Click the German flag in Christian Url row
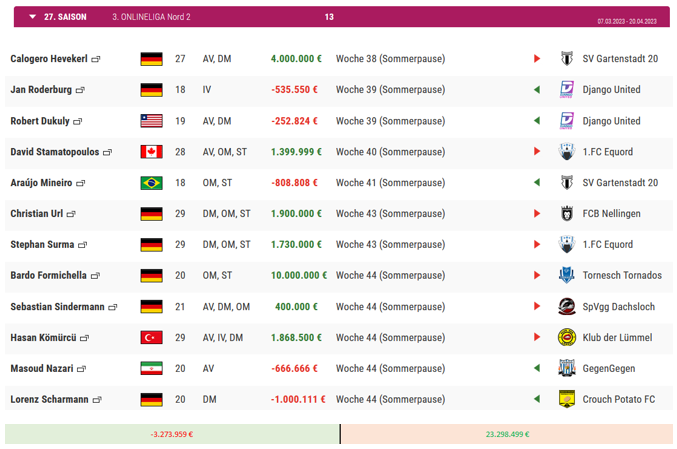The image size is (677, 449). coord(152,214)
